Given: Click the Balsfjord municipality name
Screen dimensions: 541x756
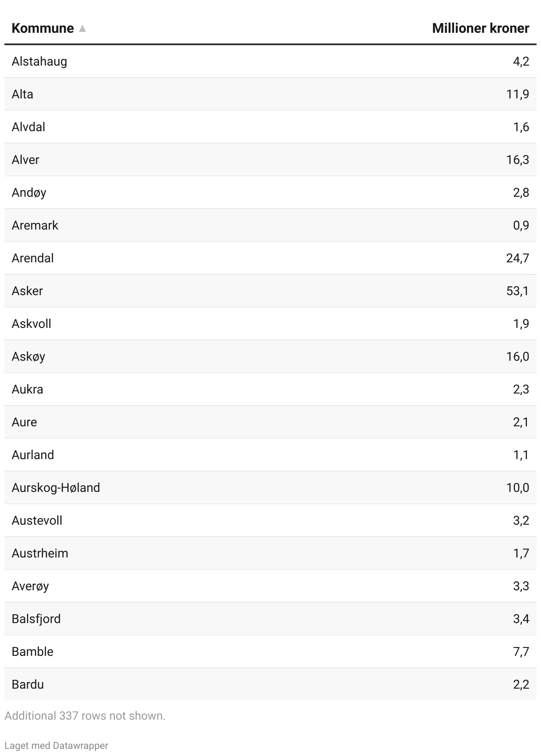Looking at the screenshot, I should tap(36, 619).
